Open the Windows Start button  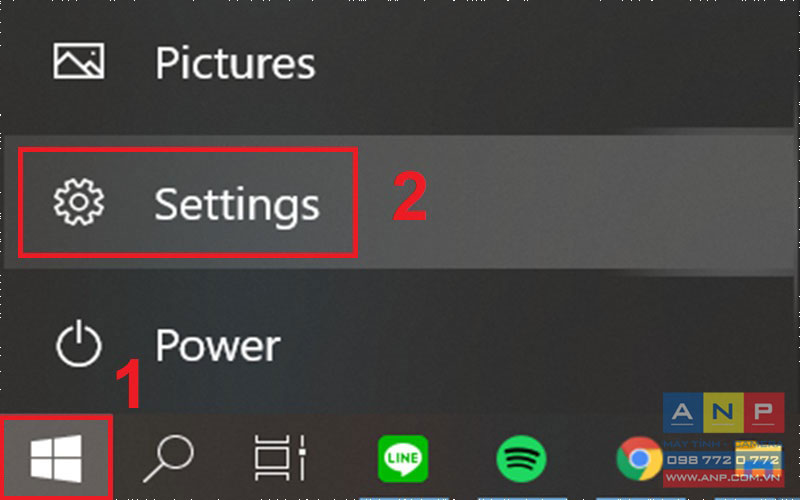click(56, 458)
